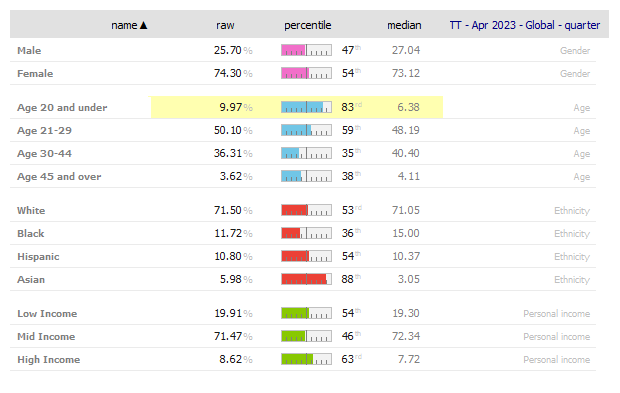Click the Gender category tag for Male
620x393 pixels.
click(575, 51)
